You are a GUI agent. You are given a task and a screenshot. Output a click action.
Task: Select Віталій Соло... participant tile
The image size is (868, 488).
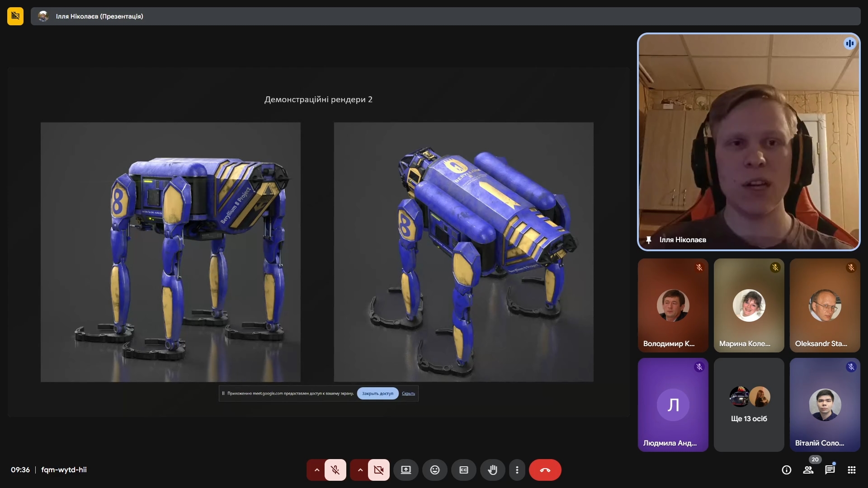825,405
